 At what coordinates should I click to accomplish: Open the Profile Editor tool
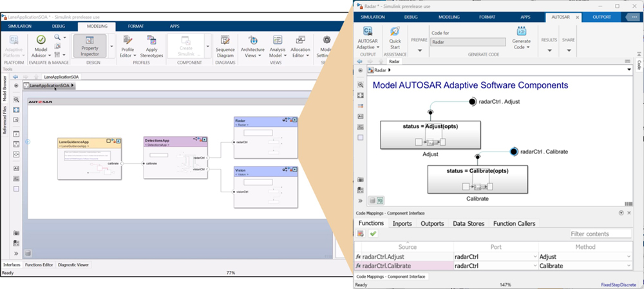(128, 46)
